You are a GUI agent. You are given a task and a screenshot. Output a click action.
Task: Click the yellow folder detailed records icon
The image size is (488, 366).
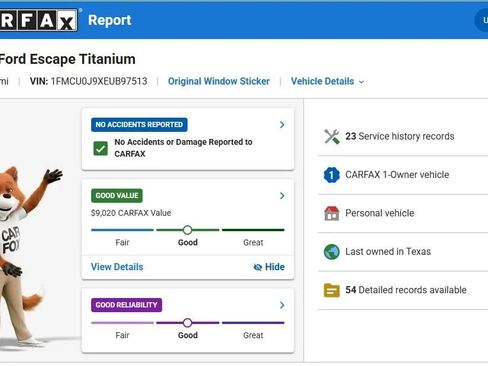[x=332, y=290]
